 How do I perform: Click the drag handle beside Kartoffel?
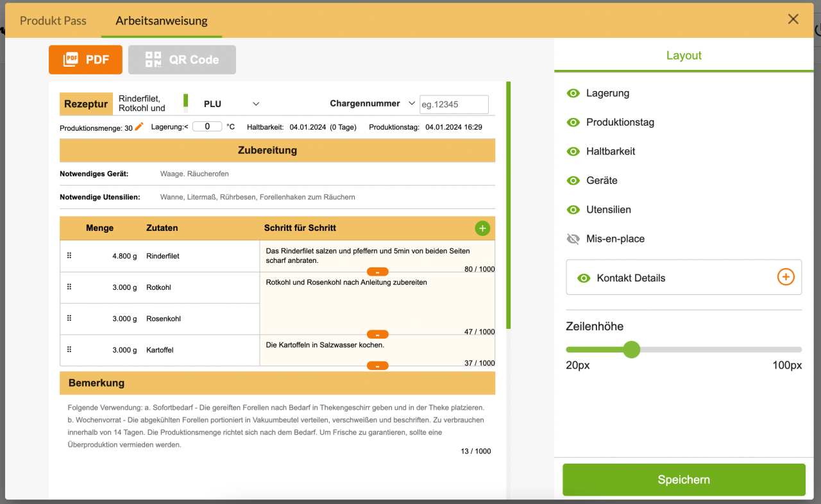pos(69,348)
